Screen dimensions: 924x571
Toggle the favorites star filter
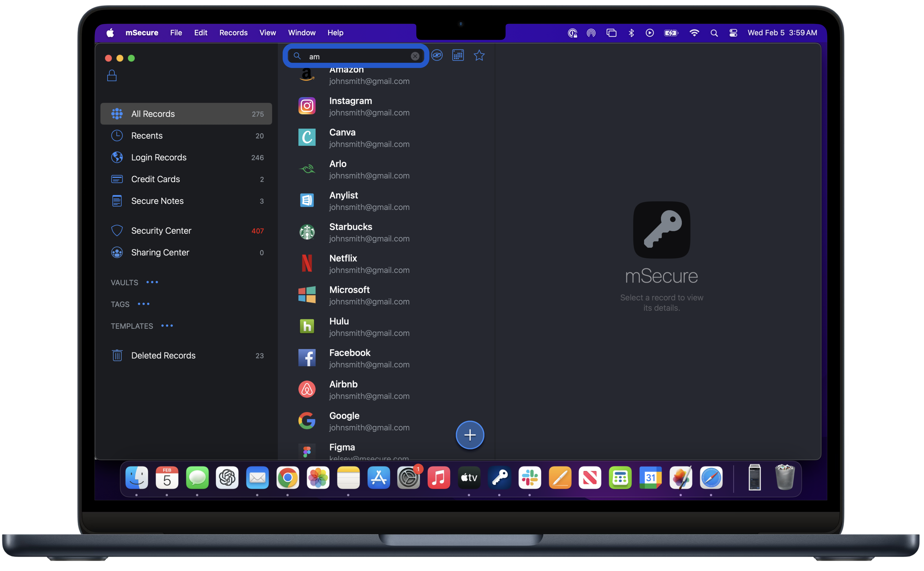pyautogui.click(x=479, y=55)
